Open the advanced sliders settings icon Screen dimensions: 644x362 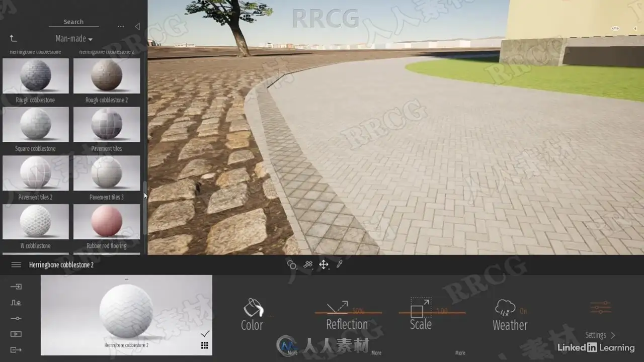tap(600, 307)
